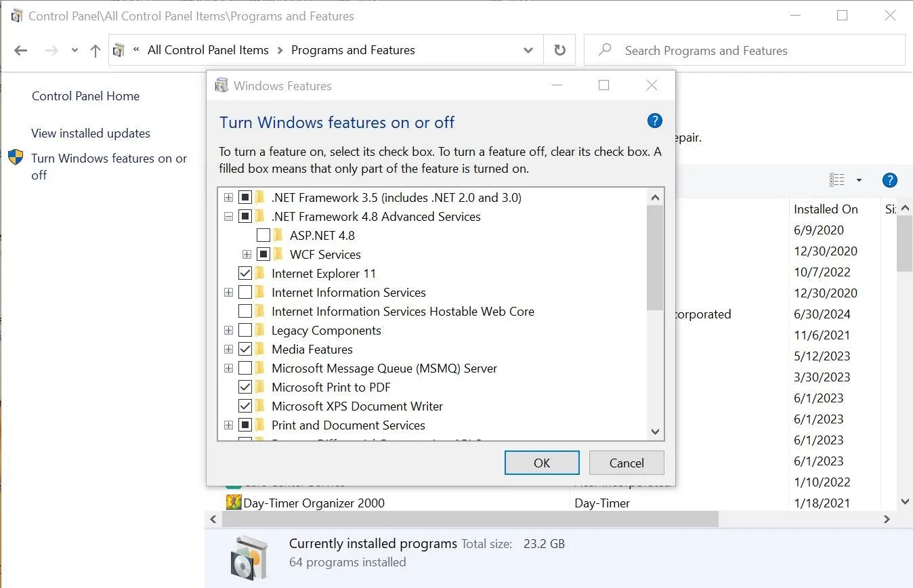This screenshot has width=913, height=588.
Task: Click the Media Features folder icon
Action: 260,349
